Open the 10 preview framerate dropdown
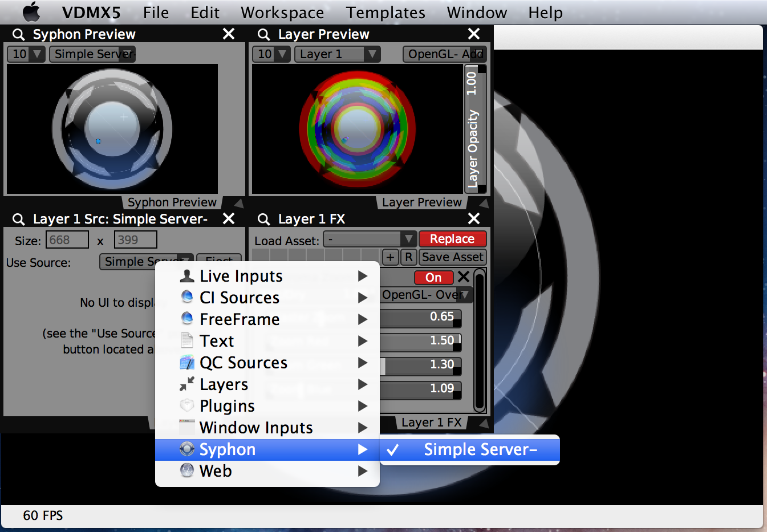The height and width of the screenshot is (532, 767). coord(26,54)
